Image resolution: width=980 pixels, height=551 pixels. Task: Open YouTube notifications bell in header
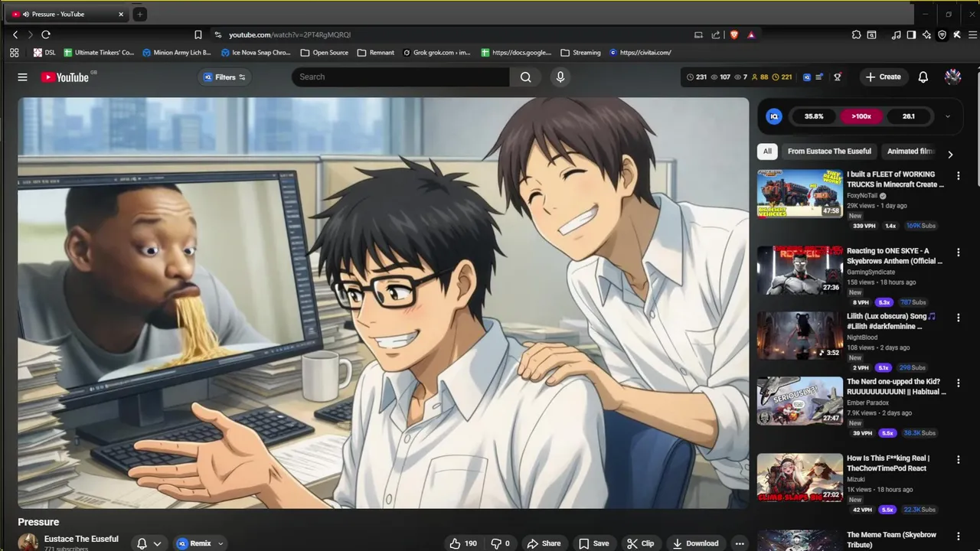pyautogui.click(x=923, y=77)
